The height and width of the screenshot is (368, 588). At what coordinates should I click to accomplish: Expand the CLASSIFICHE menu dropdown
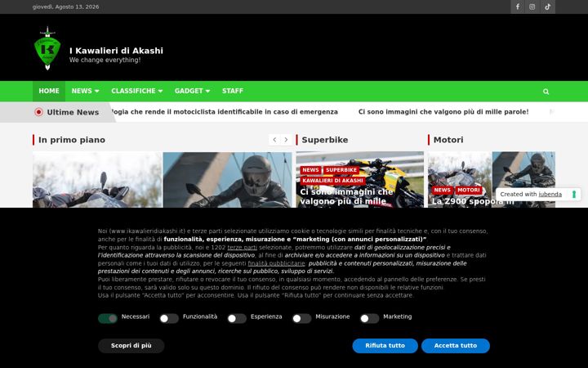(x=137, y=91)
